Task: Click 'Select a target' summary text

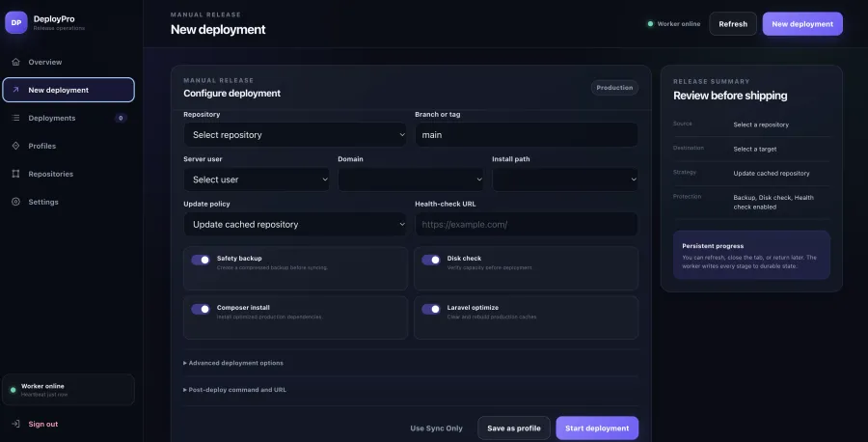Action: (754, 149)
